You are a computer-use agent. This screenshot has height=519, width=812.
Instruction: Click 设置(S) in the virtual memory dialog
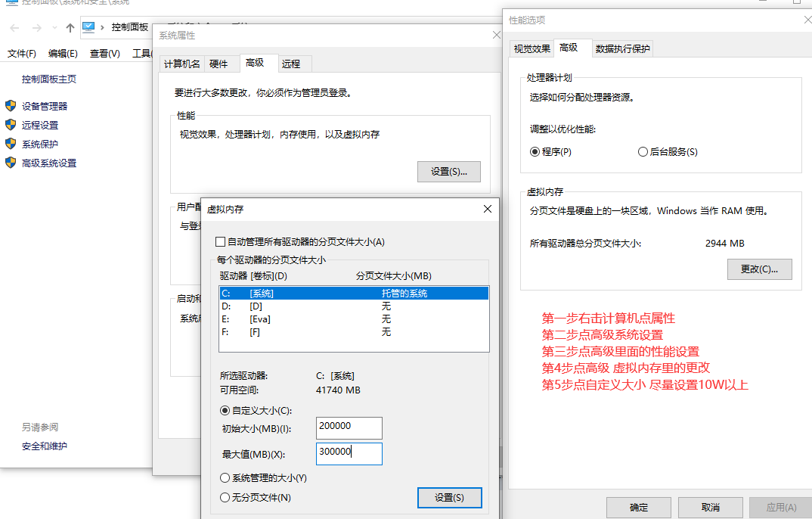[449, 497]
